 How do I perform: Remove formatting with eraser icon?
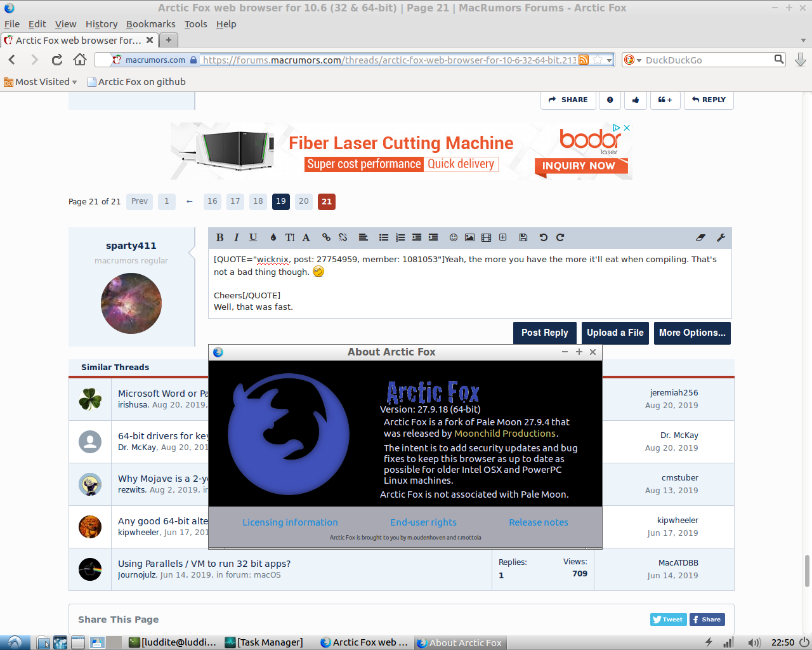point(700,237)
